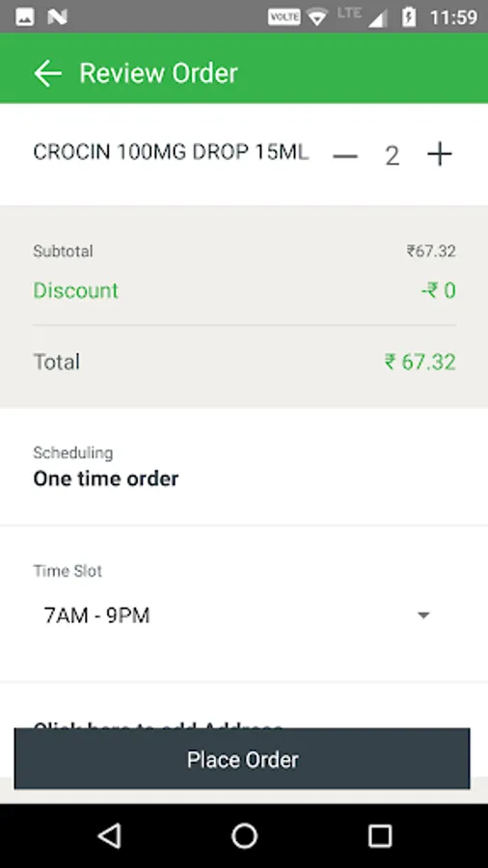Image resolution: width=488 pixels, height=868 pixels.
Task: Open the Time Slot dropdown arrow
Action: [x=423, y=615]
